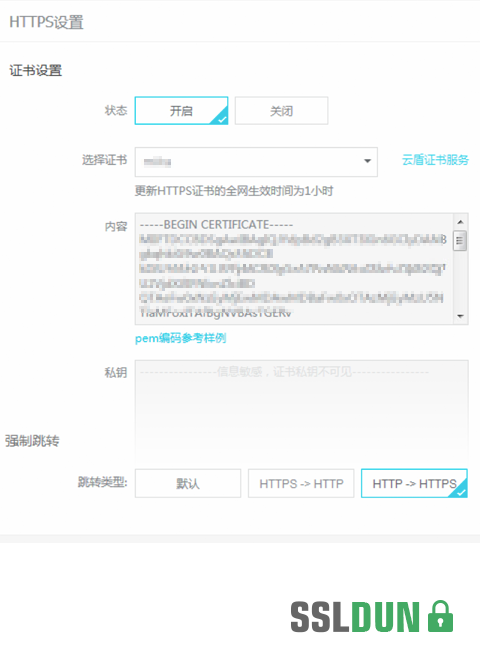Select HTTP -> HTTPS redirect type
The height and width of the screenshot is (649, 480).
(x=414, y=483)
